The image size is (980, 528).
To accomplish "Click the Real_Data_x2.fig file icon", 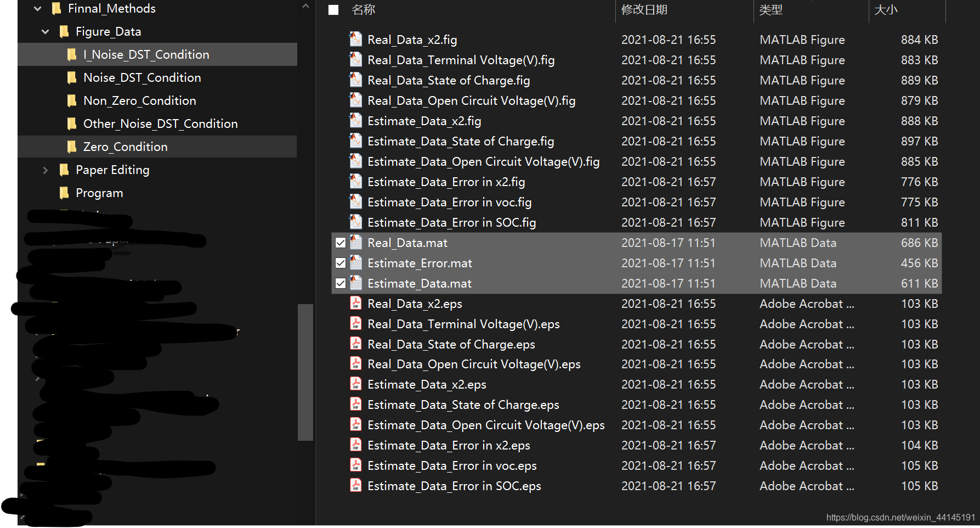I will (x=356, y=39).
